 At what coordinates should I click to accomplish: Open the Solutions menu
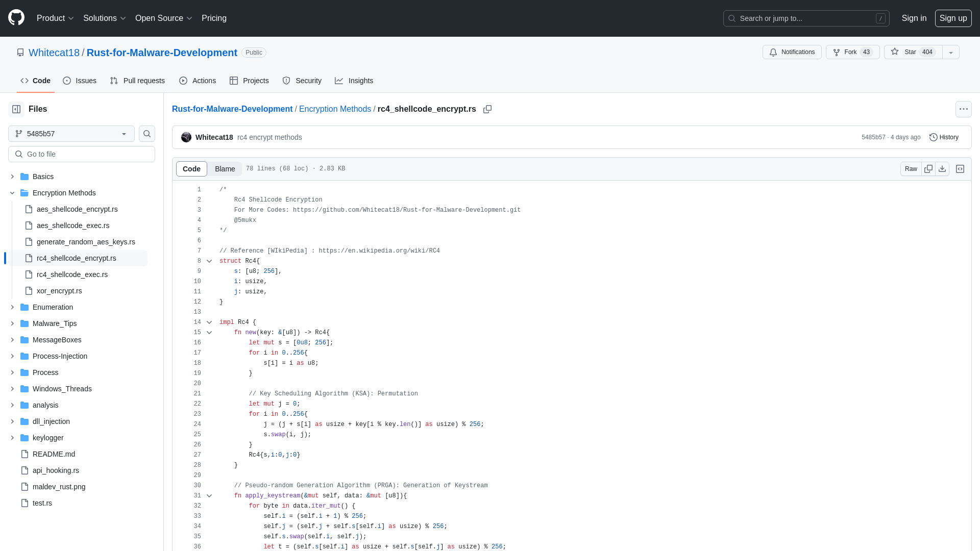tap(104, 18)
